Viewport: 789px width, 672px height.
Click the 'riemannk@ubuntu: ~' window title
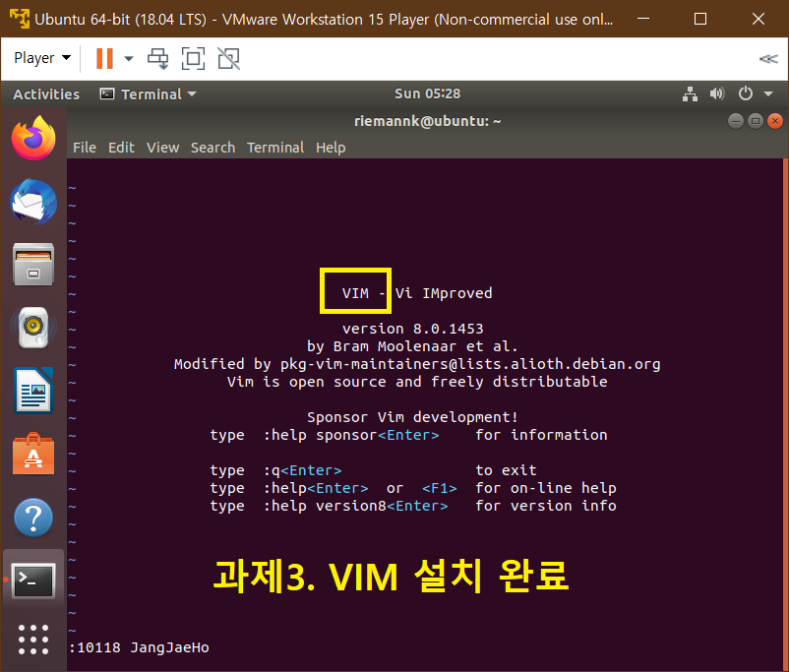(x=427, y=121)
